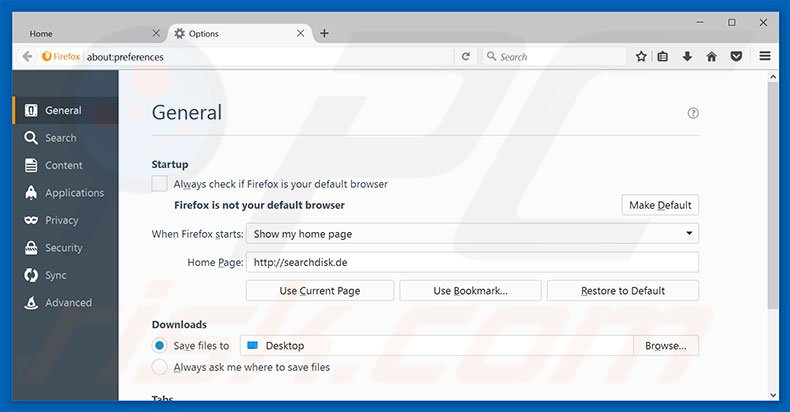Open Privacy preferences section
790x412 pixels.
pos(65,220)
